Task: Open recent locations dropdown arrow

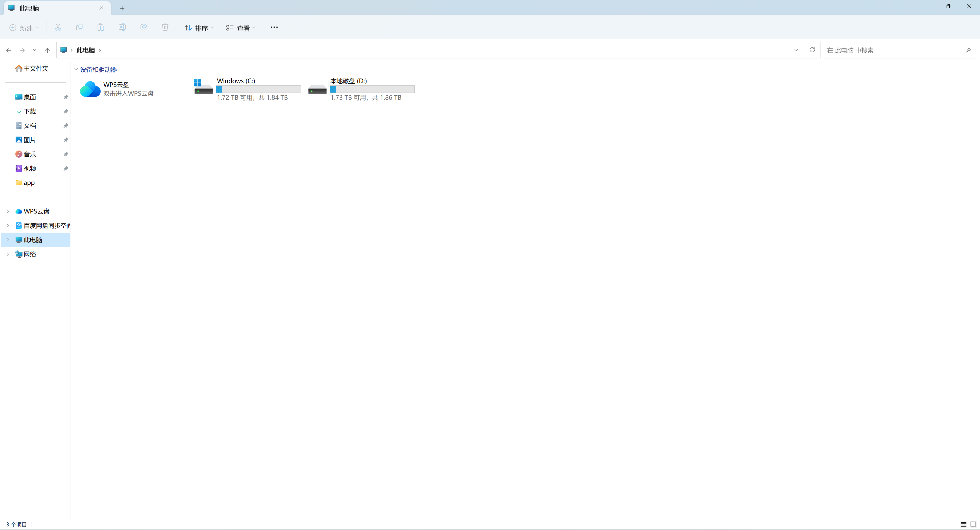Action: [35, 50]
